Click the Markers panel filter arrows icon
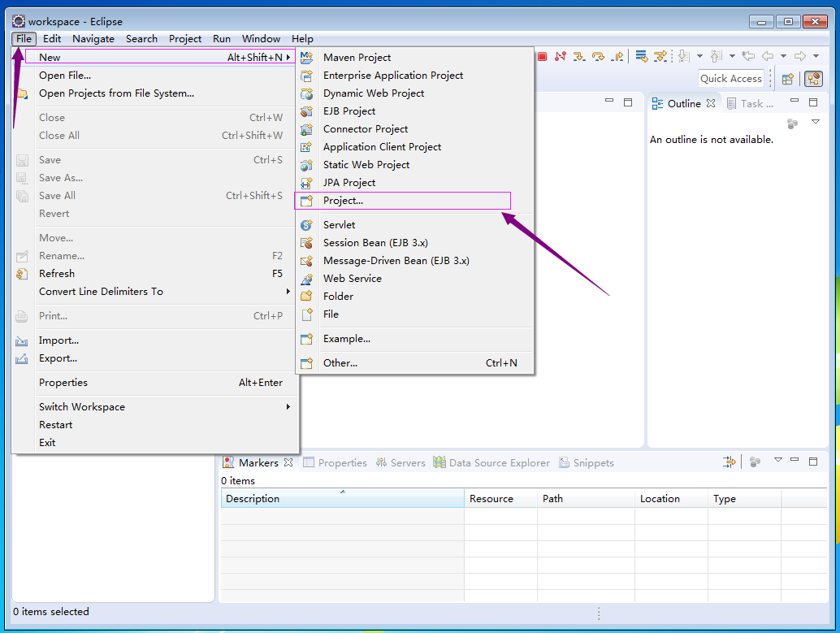Screen dimensions: 840x633 (729, 462)
